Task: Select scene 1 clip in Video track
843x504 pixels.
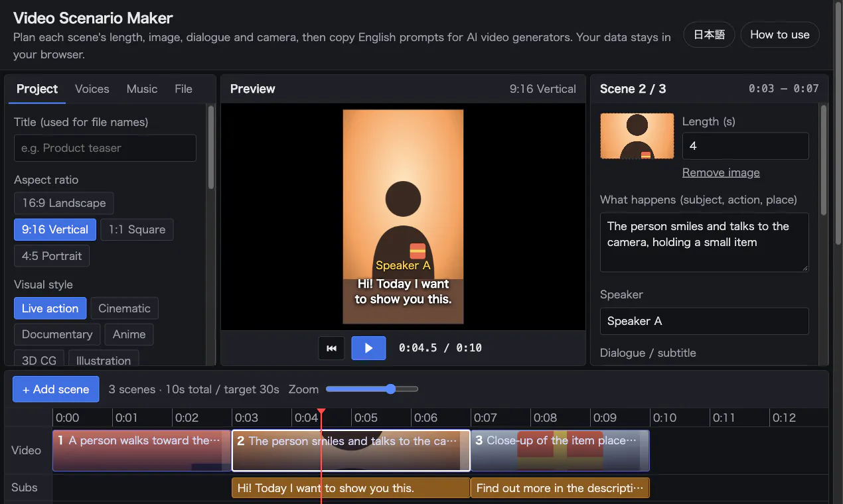Action: pos(142,450)
